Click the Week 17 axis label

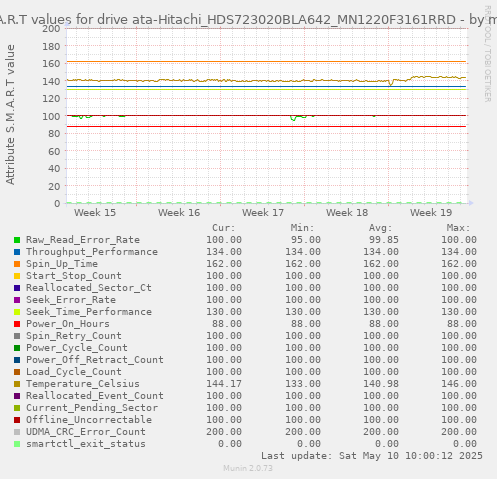[x=263, y=213]
